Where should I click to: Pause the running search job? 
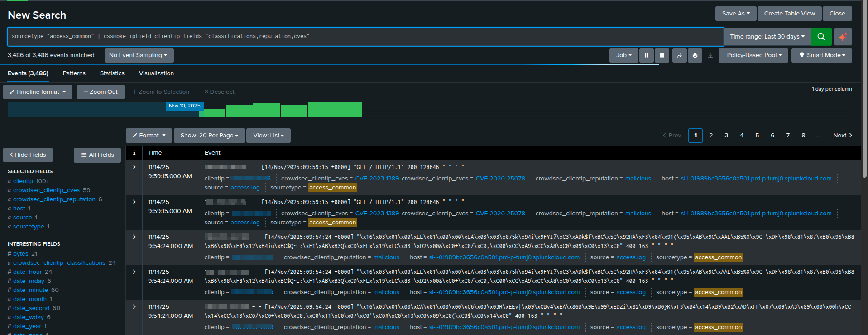pyautogui.click(x=646, y=55)
